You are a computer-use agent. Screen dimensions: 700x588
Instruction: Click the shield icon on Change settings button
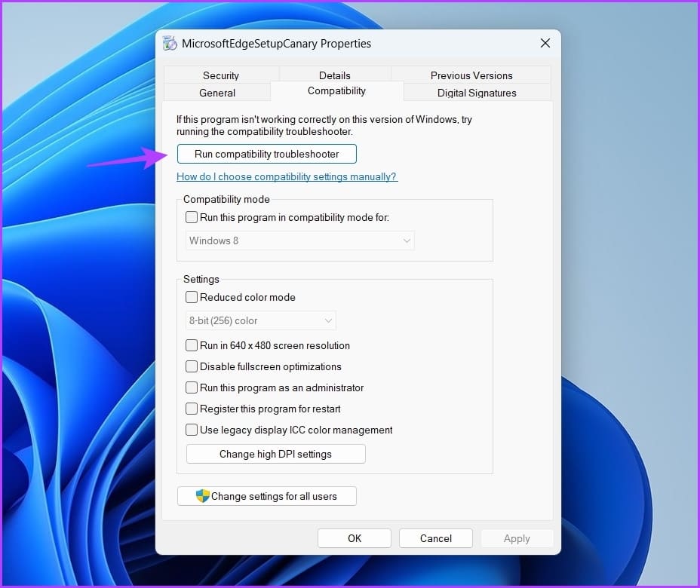(x=203, y=495)
